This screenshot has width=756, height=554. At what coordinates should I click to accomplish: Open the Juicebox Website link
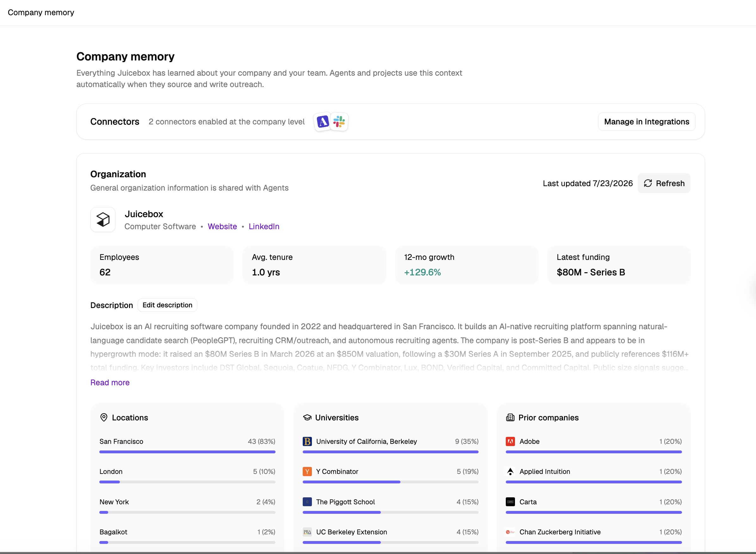coord(222,226)
